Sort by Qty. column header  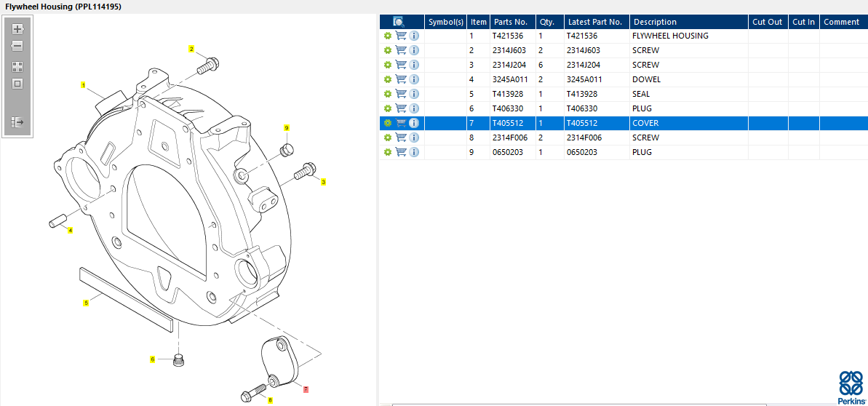[550, 22]
